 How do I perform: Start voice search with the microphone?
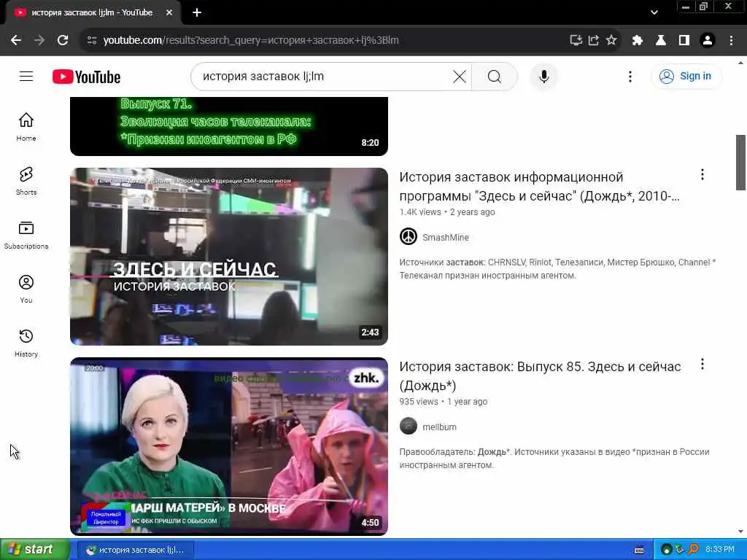pos(543,76)
